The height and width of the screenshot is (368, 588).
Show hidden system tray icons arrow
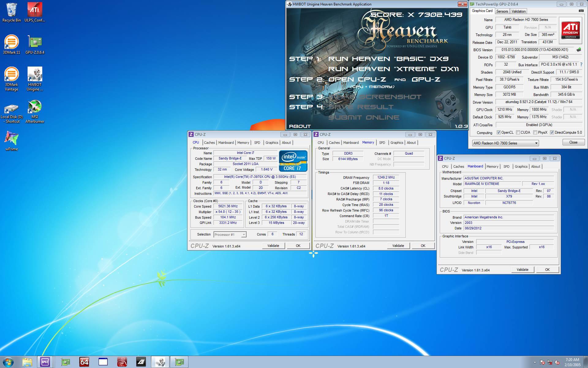pyautogui.click(x=535, y=362)
